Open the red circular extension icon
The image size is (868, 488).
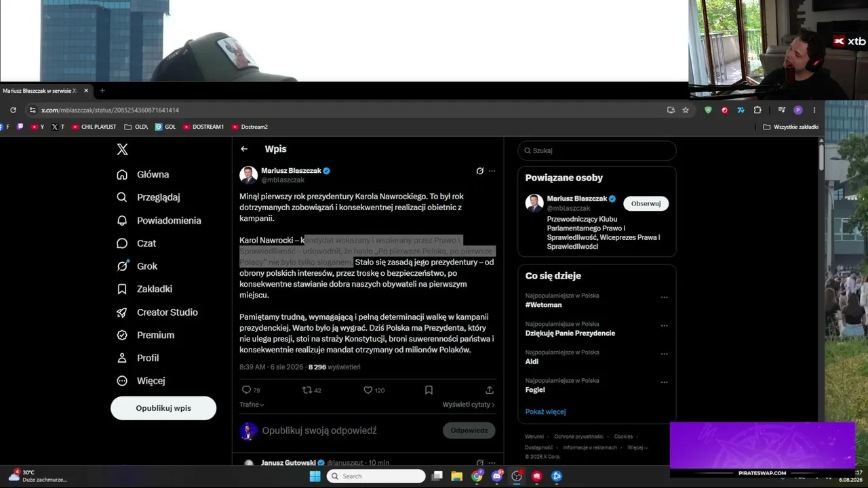[x=724, y=110]
